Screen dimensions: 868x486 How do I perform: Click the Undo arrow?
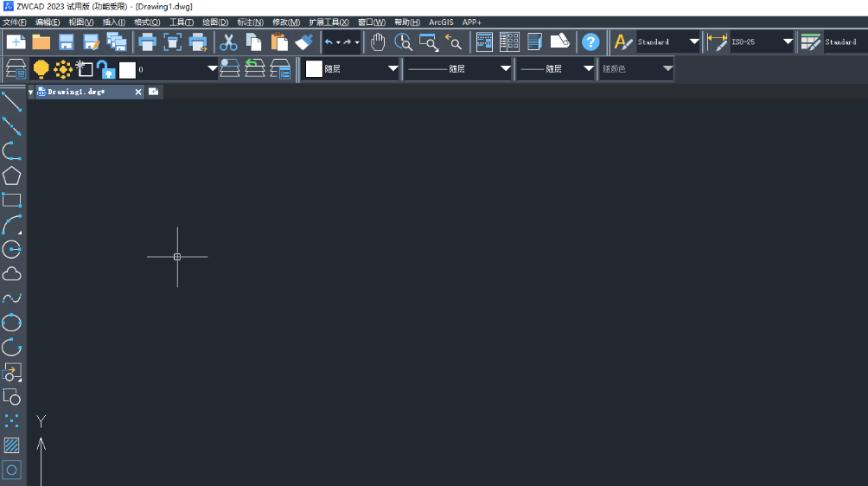click(329, 42)
